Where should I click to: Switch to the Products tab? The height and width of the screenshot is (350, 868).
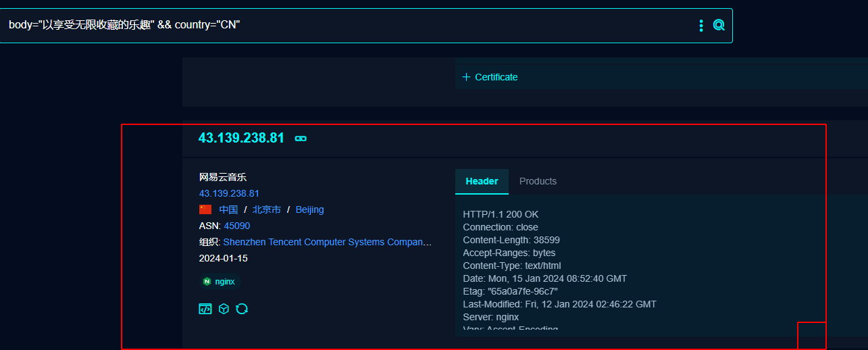coord(538,181)
